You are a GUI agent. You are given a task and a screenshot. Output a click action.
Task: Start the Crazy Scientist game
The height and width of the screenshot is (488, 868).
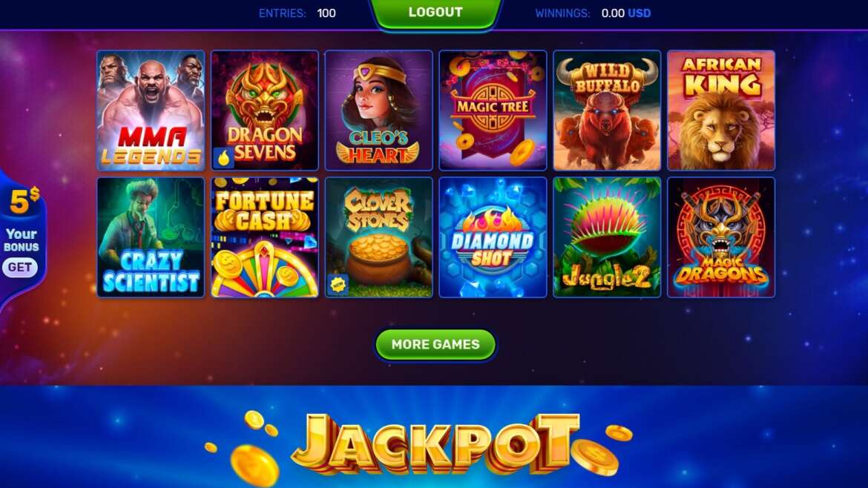[x=151, y=237]
